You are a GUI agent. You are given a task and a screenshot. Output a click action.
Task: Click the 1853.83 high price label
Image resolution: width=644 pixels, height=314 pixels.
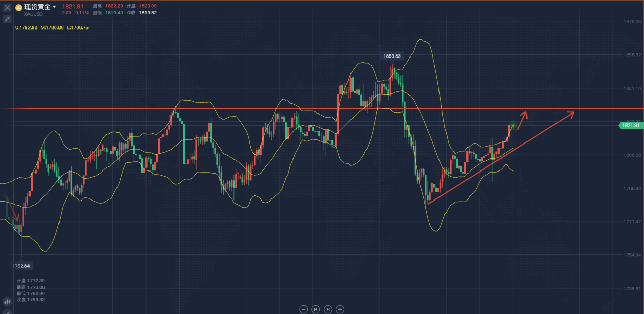392,56
